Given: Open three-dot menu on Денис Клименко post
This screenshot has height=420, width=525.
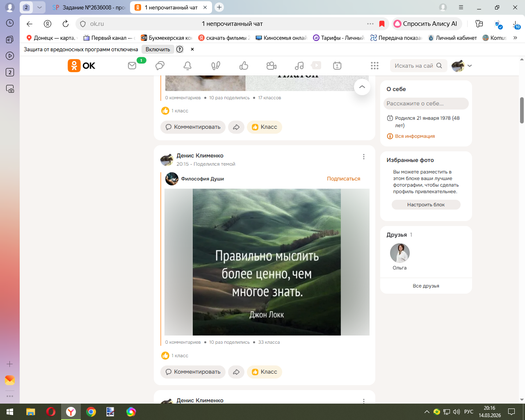Looking at the screenshot, I should click(364, 157).
